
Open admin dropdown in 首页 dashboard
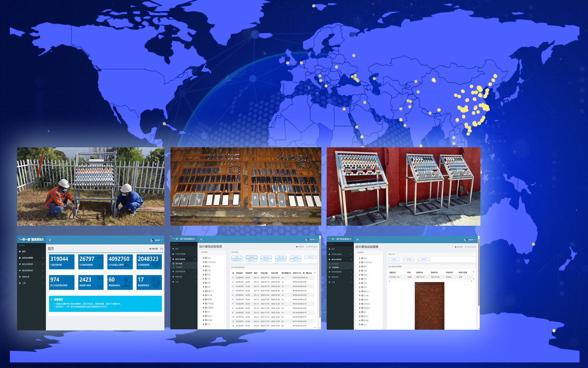(156, 240)
